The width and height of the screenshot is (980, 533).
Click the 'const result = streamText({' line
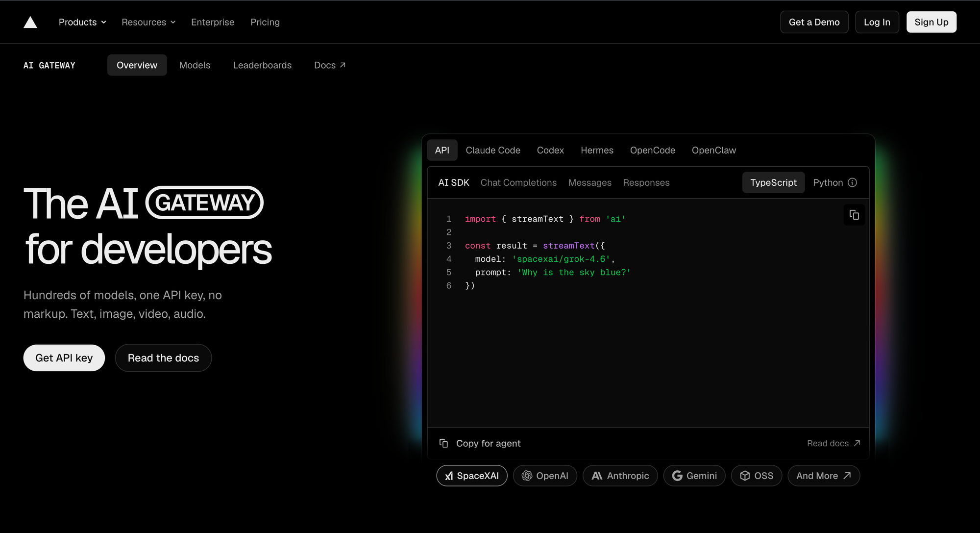(x=535, y=246)
